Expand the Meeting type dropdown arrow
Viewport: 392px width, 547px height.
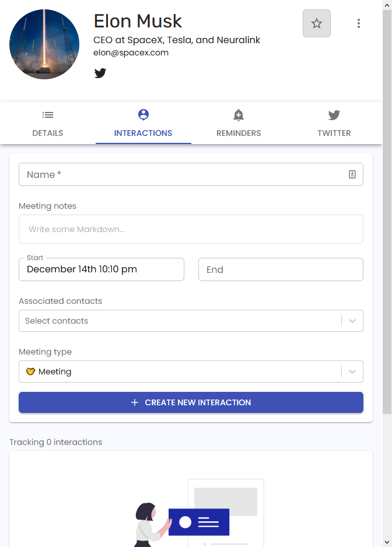(352, 371)
